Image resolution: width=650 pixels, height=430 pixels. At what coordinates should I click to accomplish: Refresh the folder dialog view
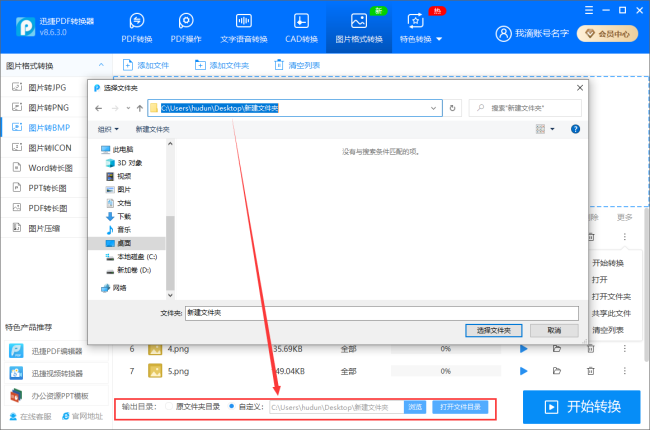coord(452,108)
